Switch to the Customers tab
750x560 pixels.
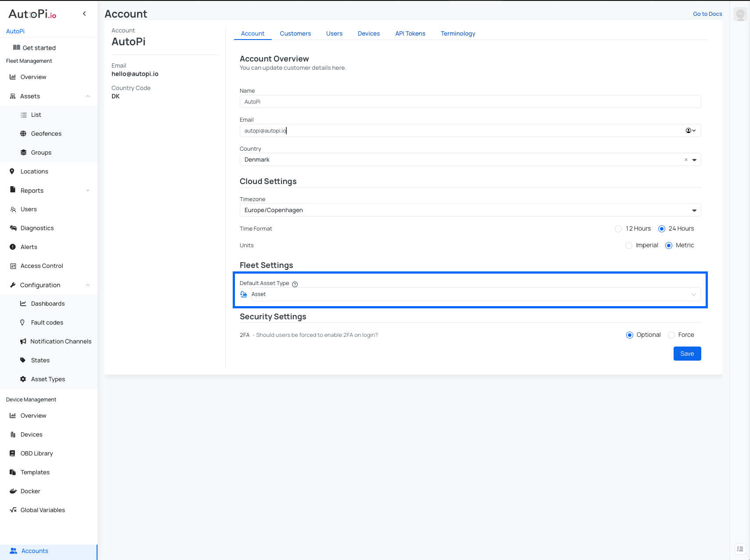tap(295, 33)
